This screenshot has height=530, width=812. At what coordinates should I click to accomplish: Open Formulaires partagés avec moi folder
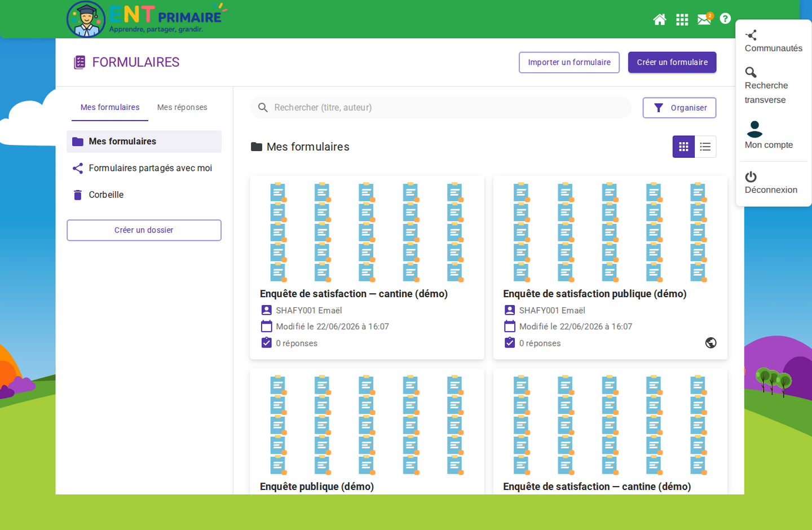point(144,168)
